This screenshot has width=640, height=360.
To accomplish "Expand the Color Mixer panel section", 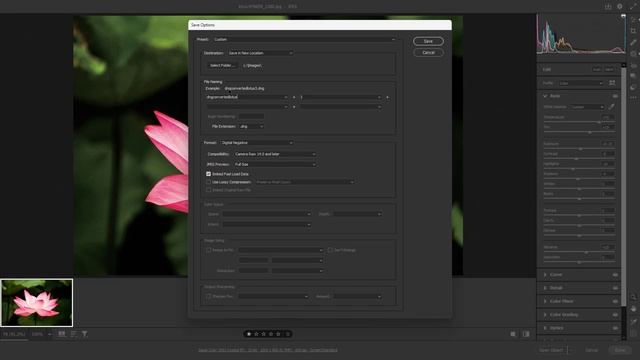I will pyautogui.click(x=545, y=301).
